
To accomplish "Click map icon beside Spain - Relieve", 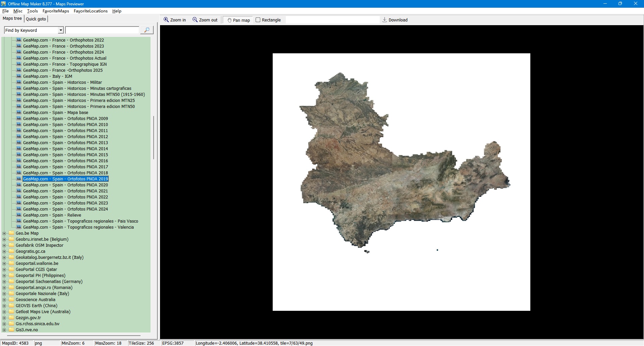I will click(x=19, y=215).
